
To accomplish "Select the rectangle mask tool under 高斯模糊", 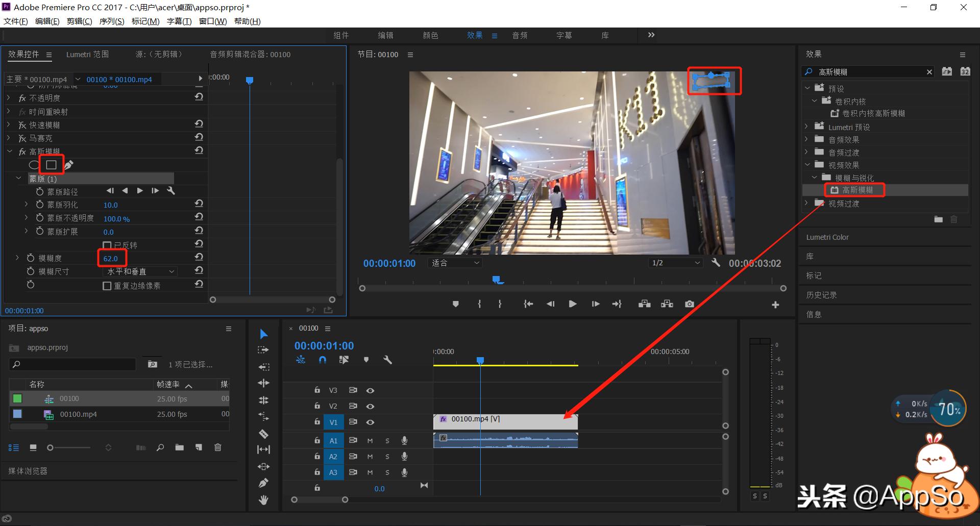I will [51, 165].
